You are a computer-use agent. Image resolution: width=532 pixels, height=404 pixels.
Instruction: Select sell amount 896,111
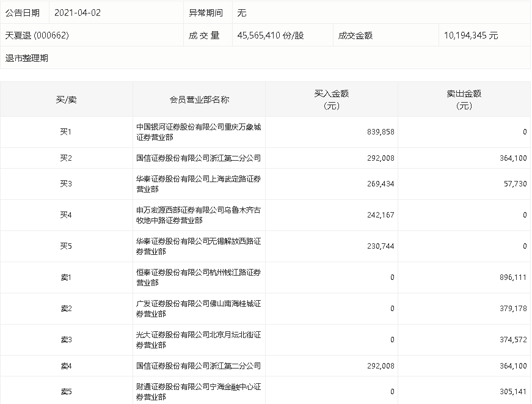click(513, 277)
